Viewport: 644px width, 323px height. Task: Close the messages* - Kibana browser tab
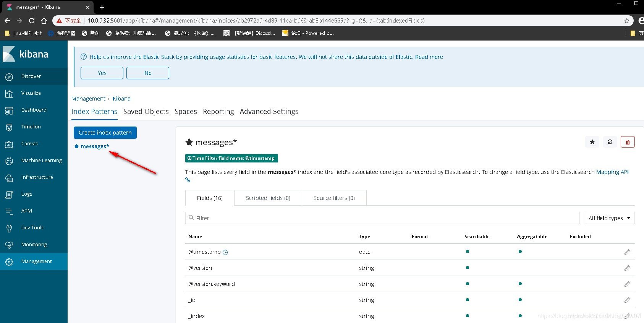[87, 7]
